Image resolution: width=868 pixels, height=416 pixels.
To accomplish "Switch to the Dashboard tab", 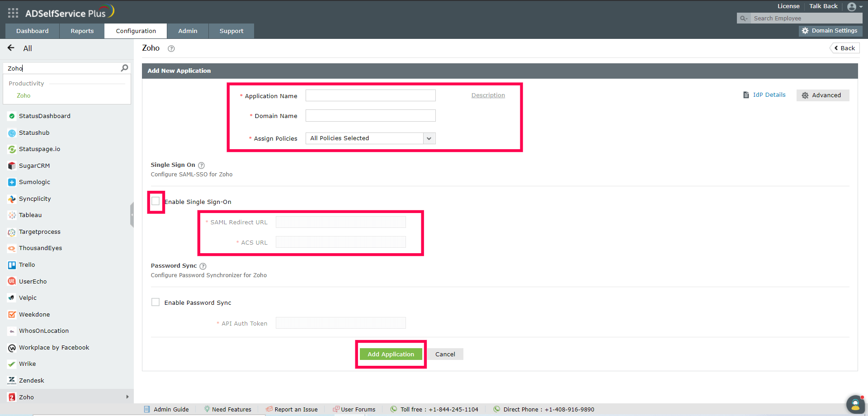I will [x=33, y=31].
